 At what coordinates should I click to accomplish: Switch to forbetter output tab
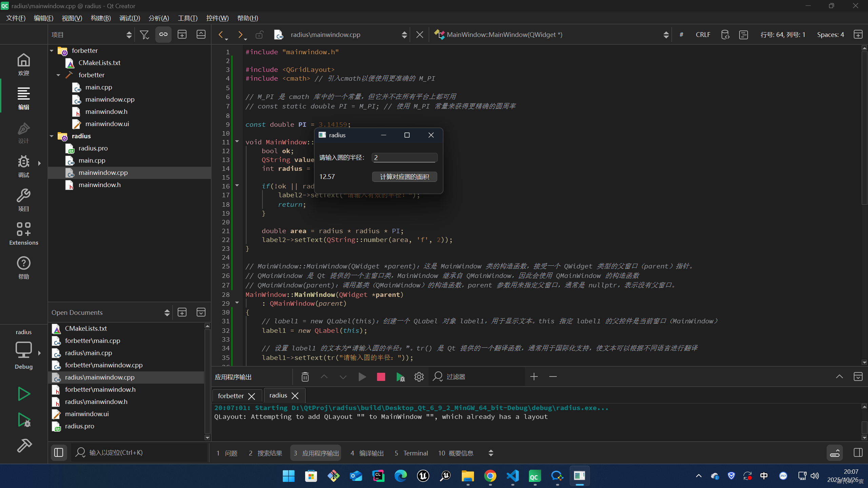click(x=231, y=396)
